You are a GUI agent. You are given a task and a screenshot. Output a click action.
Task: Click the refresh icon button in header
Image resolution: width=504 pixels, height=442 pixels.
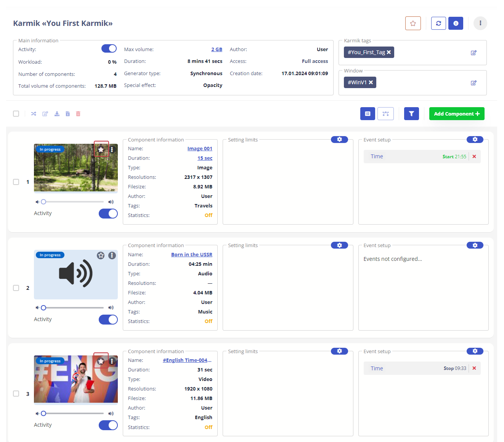click(x=438, y=23)
